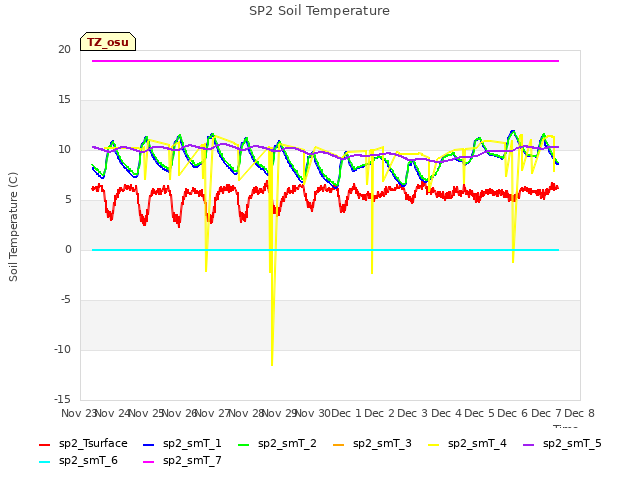The width and height of the screenshot is (640, 480).
Task: Click the SP2 Soil Temperature chart title
Action: (x=319, y=11)
